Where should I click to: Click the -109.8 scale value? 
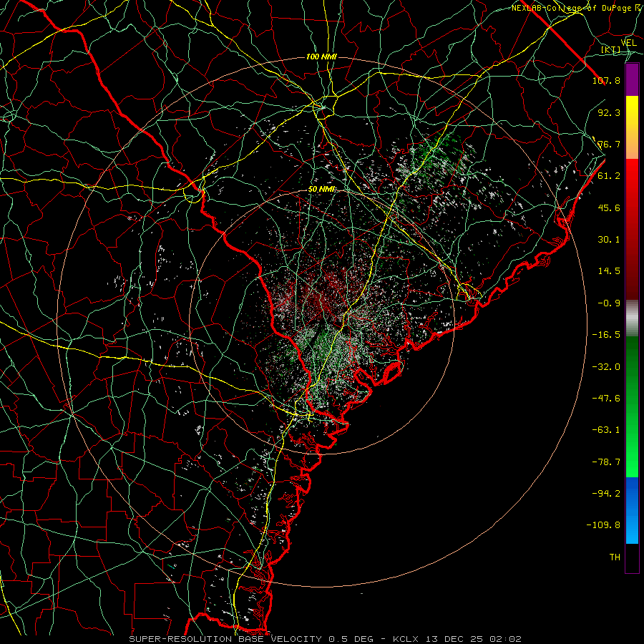click(603, 525)
